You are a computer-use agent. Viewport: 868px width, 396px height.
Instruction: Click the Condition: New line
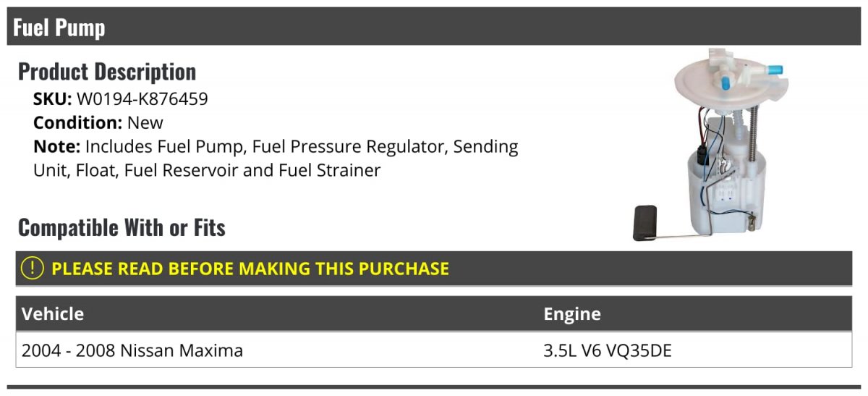98,122
